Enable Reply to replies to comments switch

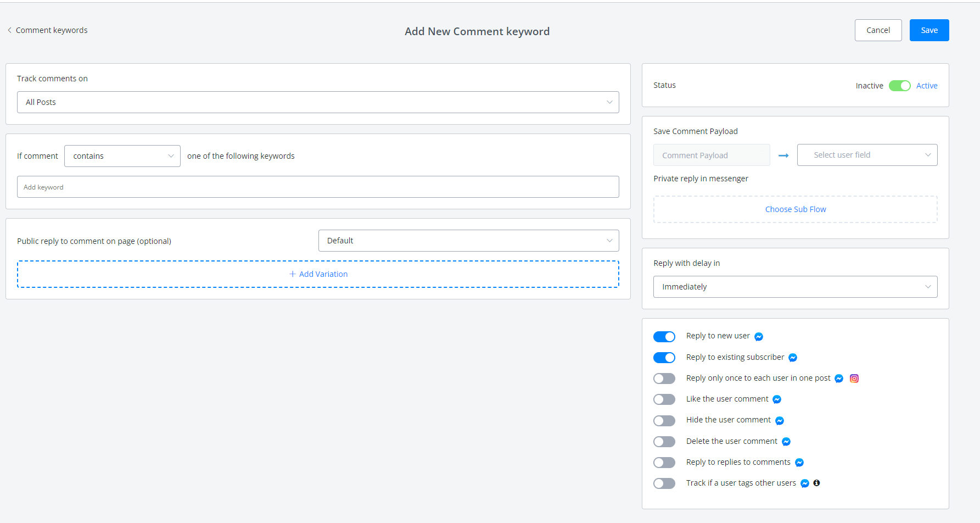664,463
